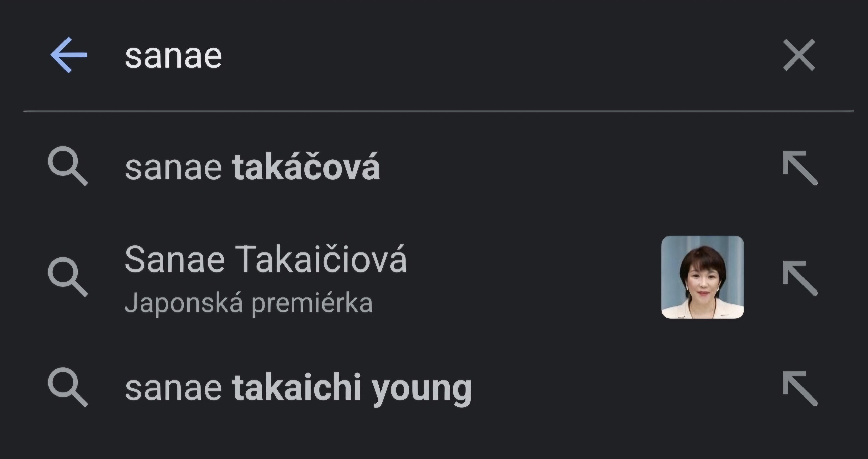Click the bold "takáčová" word

306,167
